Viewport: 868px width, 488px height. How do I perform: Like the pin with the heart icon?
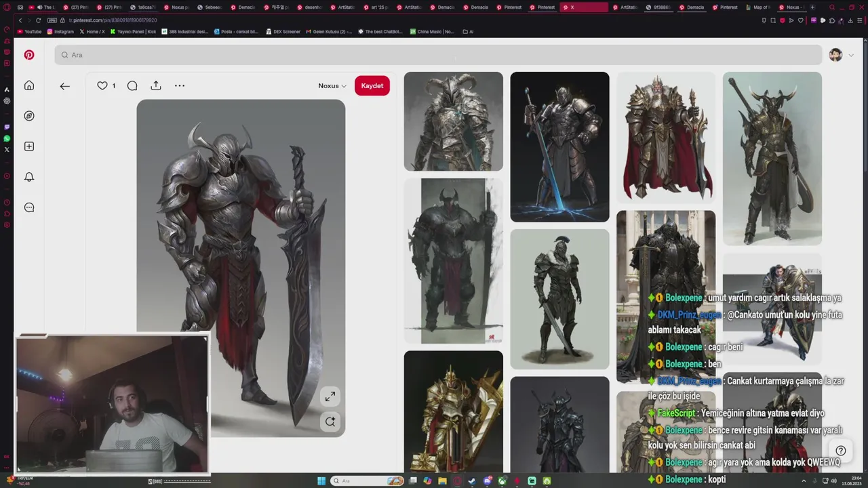(102, 85)
